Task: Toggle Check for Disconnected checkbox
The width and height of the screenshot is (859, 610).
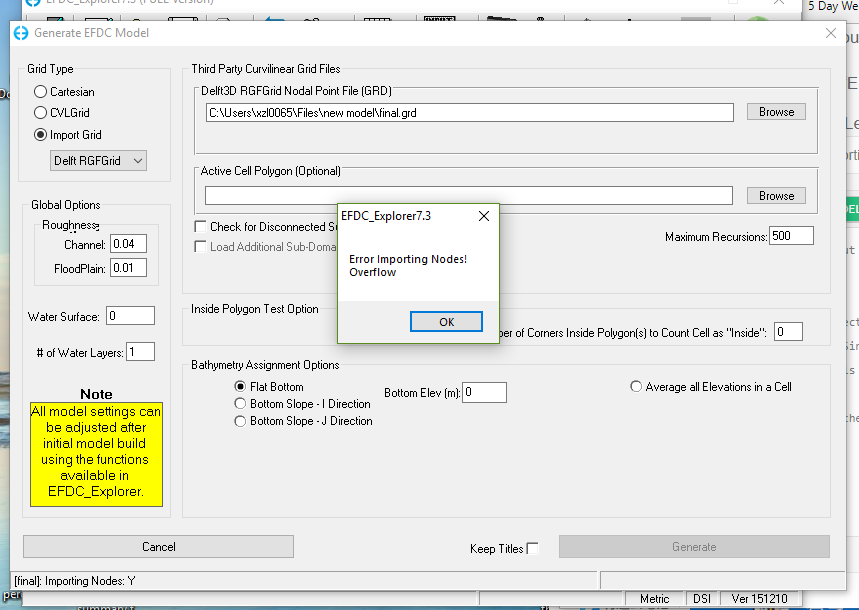Action: (201, 226)
